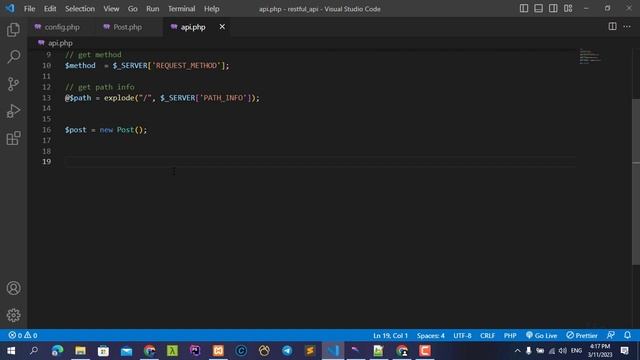Toggle the bottom Panel layout icon
This screenshot has width=640, height=360.
[538, 9]
